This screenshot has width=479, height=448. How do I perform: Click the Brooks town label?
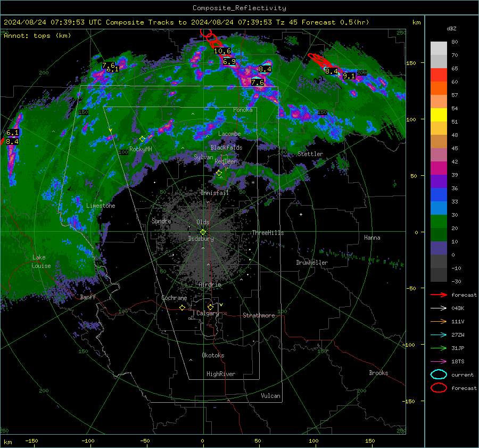pos(378,373)
